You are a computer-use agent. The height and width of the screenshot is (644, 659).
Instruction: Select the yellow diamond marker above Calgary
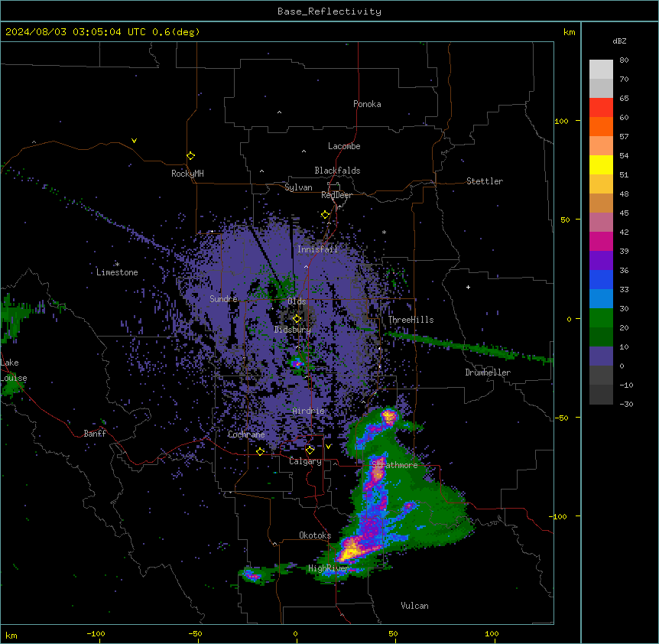tap(310, 450)
